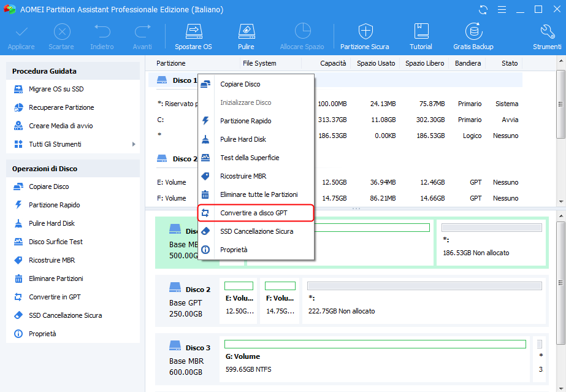Select Disco 2 unallocated 222.75GB block
The image size is (566, 392).
click(424, 300)
